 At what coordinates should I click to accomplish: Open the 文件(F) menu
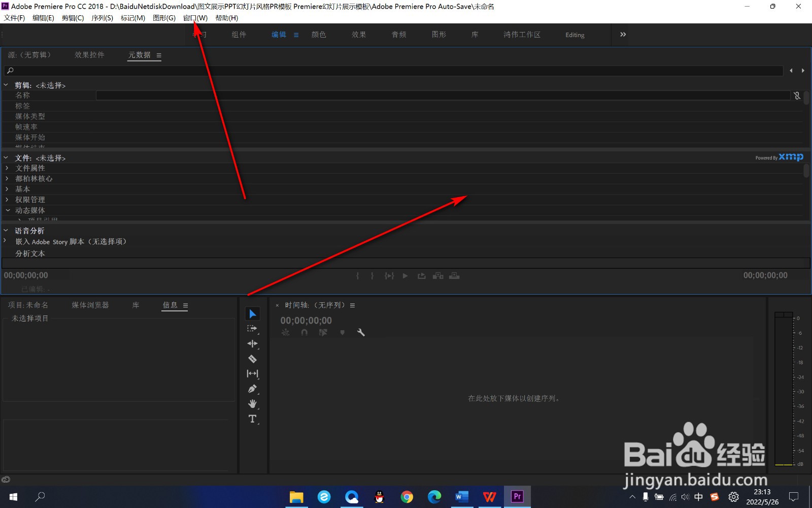click(x=14, y=18)
